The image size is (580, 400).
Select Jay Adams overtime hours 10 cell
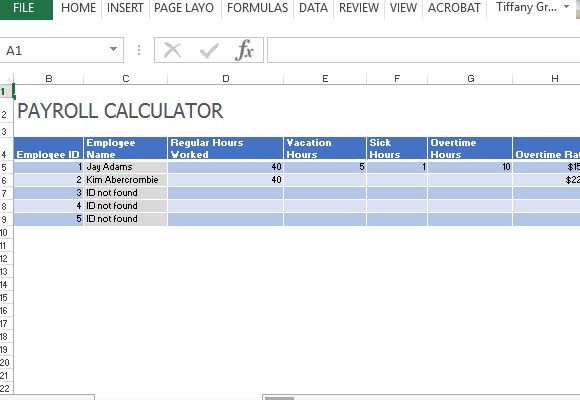coord(470,167)
